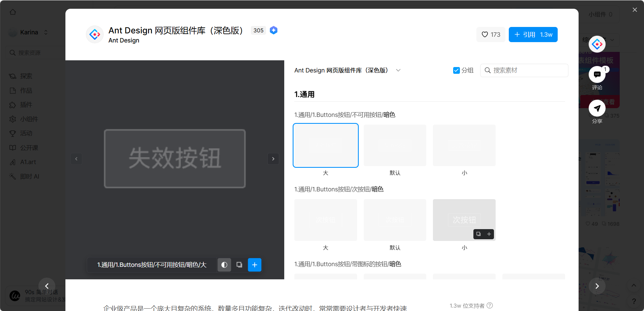The width and height of the screenshot is (644, 311).
Task: Select the 大 次按钮 thumbnail
Action: (326, 220)
